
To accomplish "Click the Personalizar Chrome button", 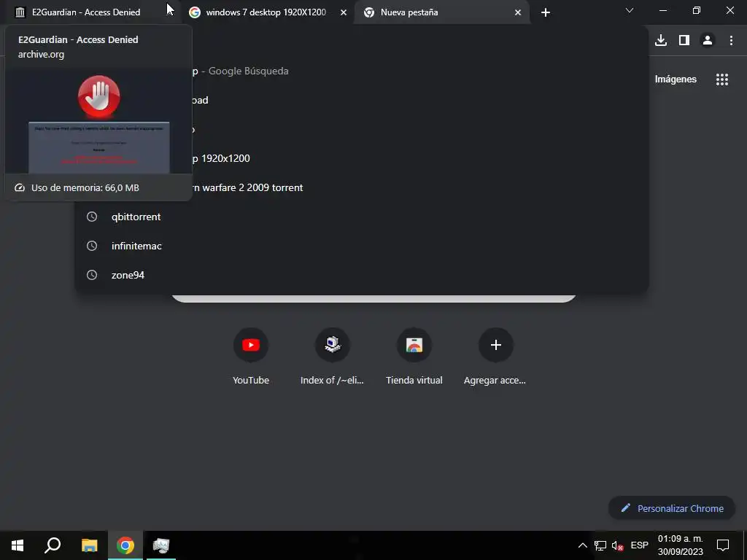I will coord(672,508).
